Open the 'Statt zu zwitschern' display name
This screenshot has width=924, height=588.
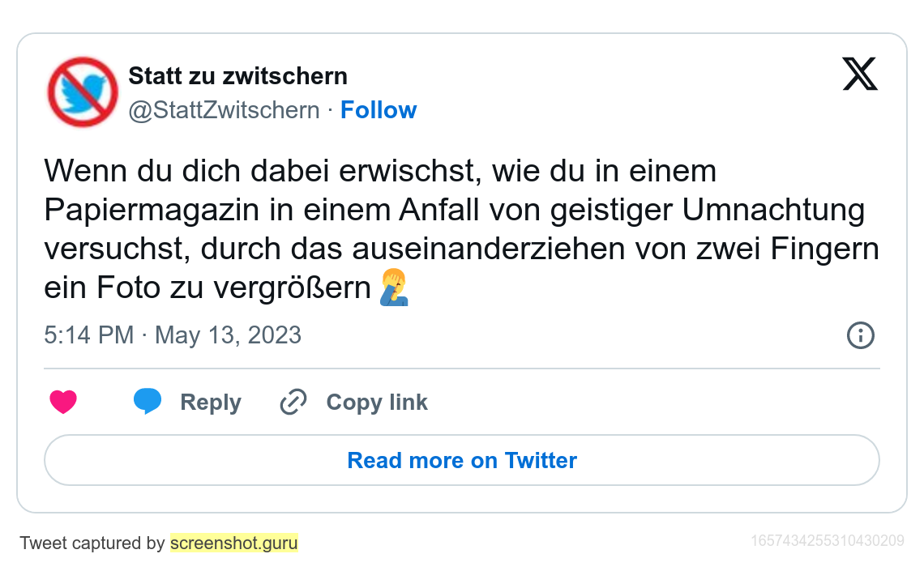pos(237,76)
